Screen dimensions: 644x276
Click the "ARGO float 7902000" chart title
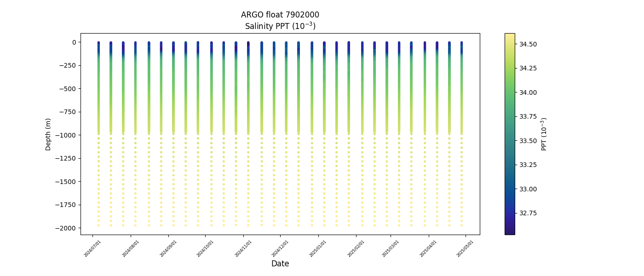(x=280, y=15)
